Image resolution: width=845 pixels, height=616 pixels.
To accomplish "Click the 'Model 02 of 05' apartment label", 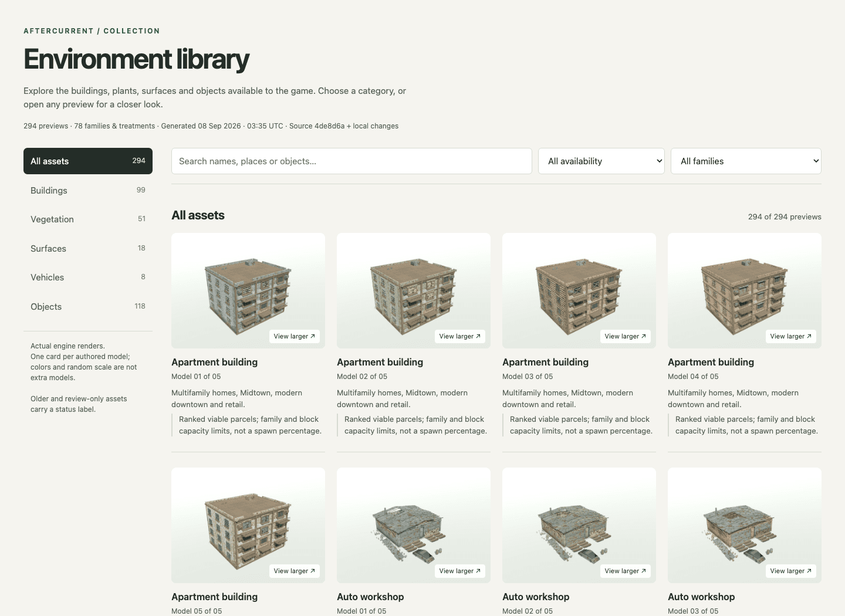I will pyautogui.click(x=362, y=377).
